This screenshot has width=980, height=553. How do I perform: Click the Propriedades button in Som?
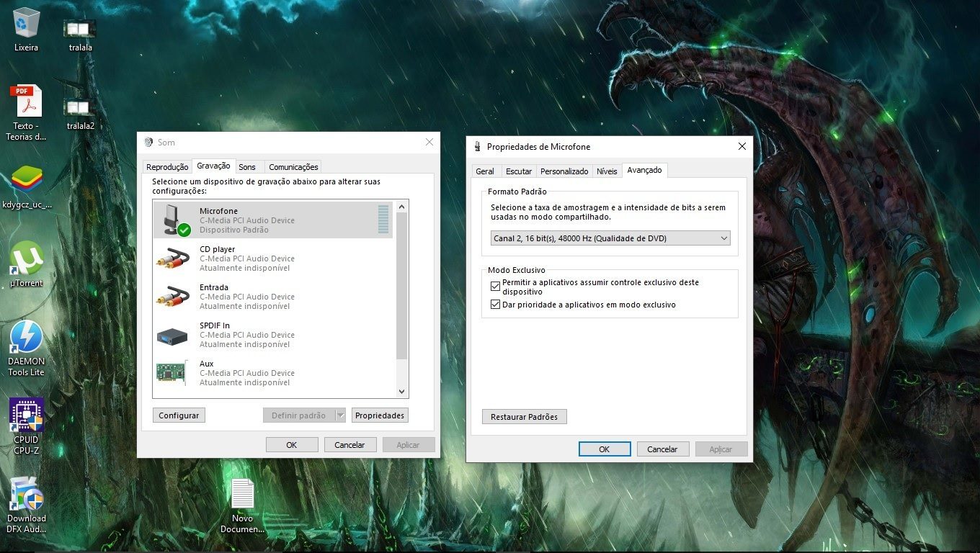click(380, 415)
